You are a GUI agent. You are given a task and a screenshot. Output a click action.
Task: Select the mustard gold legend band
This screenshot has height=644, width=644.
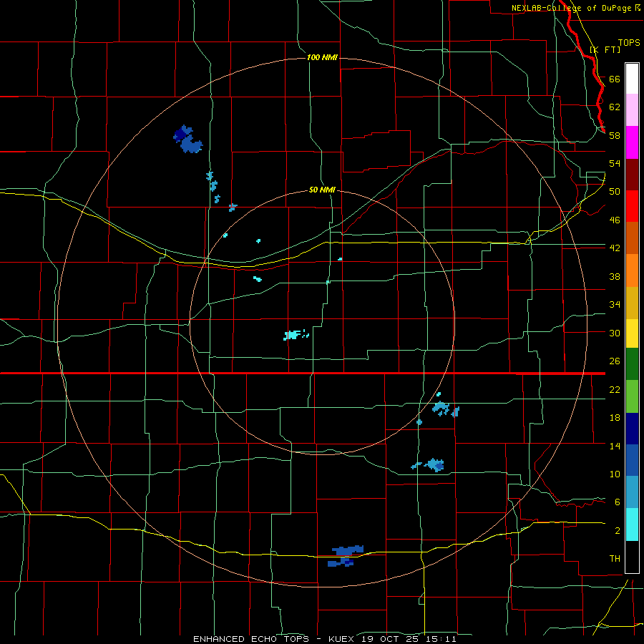[632, 303]
